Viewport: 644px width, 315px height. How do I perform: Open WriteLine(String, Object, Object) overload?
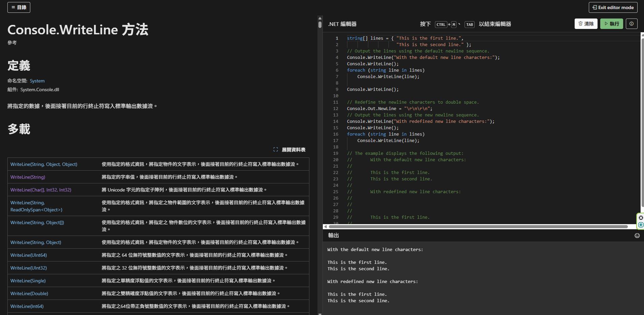(x=44, y=164)
